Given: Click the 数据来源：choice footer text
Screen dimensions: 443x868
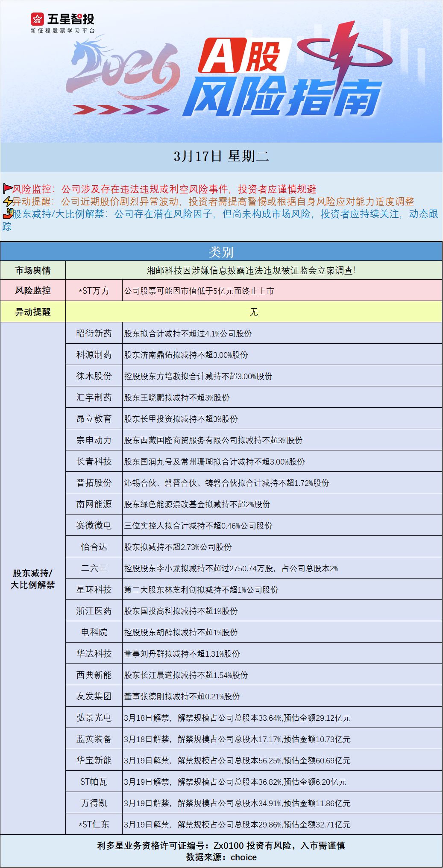Looking at the screenshot, I should pos(221,857).
